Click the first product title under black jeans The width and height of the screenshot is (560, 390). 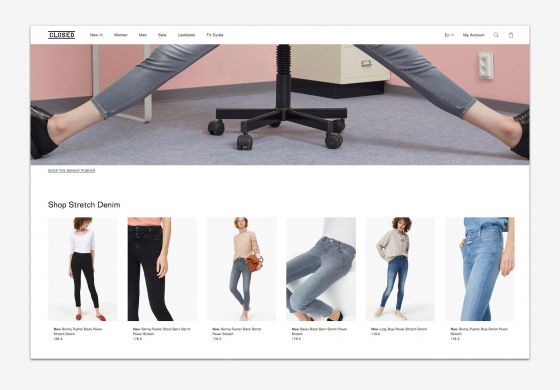(x=78, y=331)
